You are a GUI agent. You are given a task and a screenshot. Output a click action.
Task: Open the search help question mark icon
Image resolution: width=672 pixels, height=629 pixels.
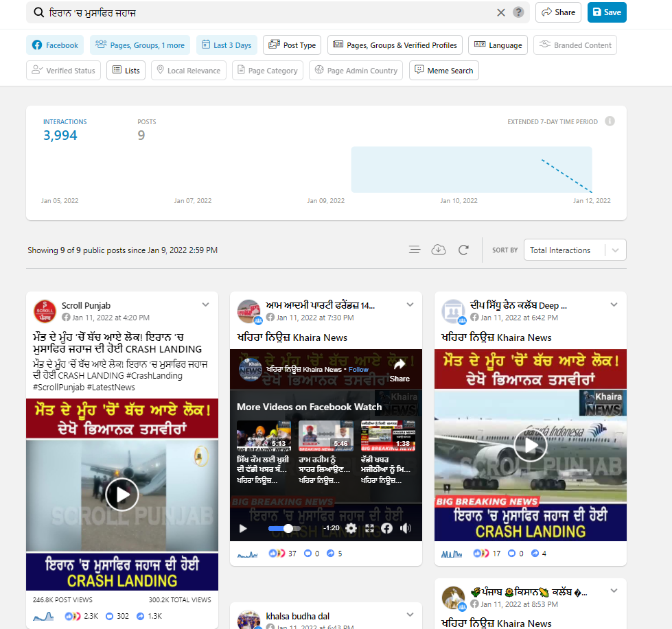tap(518, 12)
